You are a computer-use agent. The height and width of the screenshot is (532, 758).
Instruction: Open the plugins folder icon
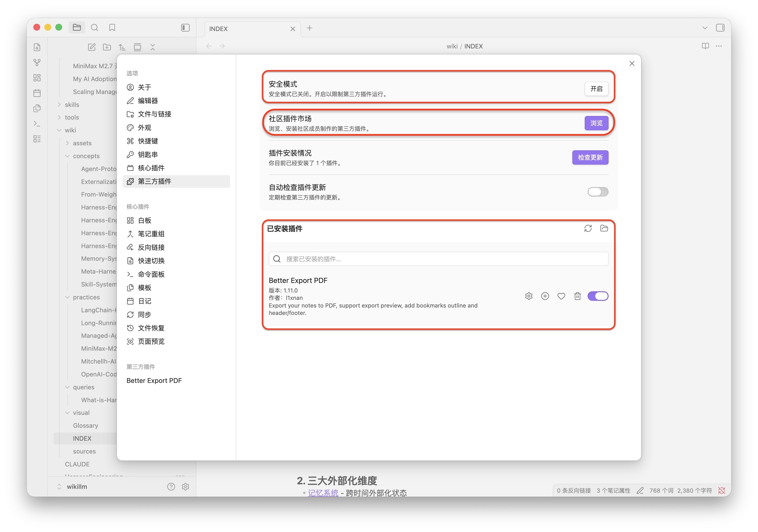click(604, 228)
